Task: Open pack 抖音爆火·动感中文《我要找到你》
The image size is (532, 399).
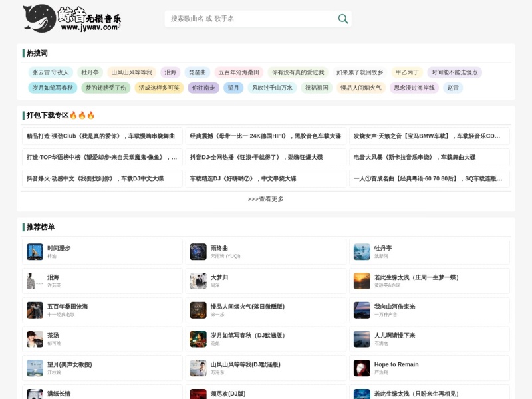Action: point(102,178)
